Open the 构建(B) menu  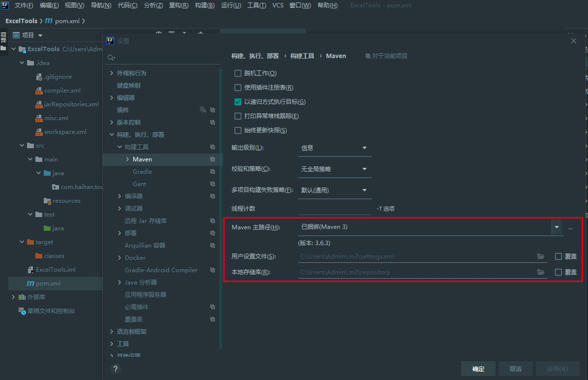coord(205,5)
